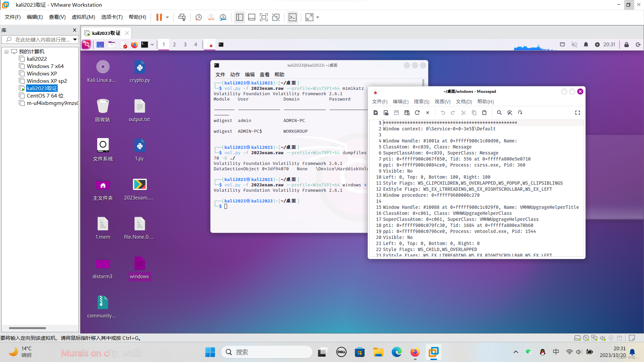
Task: Click Mousepad's new document icon
Action: (x=376, y=113)
